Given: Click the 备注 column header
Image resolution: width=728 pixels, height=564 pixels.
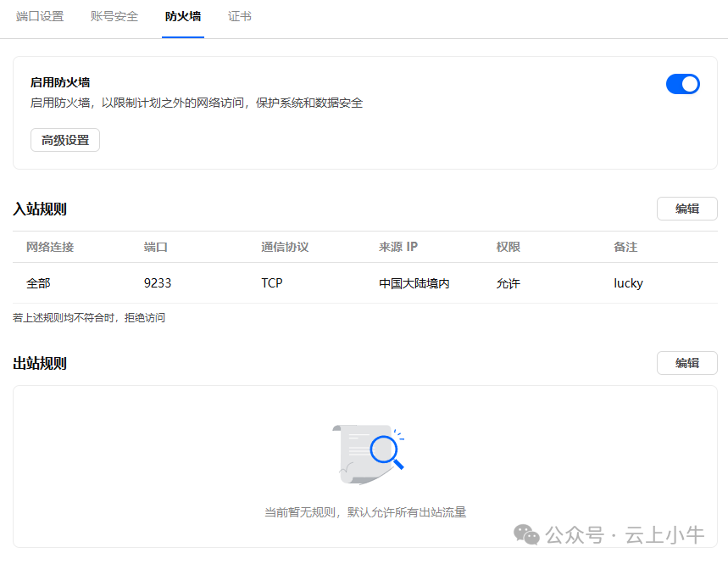Looking at the screenshot, I should (x=625, y=247).
